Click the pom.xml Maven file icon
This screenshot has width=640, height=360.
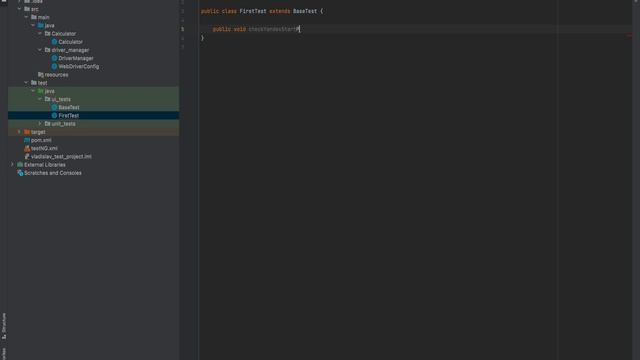[x=27, y=140]
